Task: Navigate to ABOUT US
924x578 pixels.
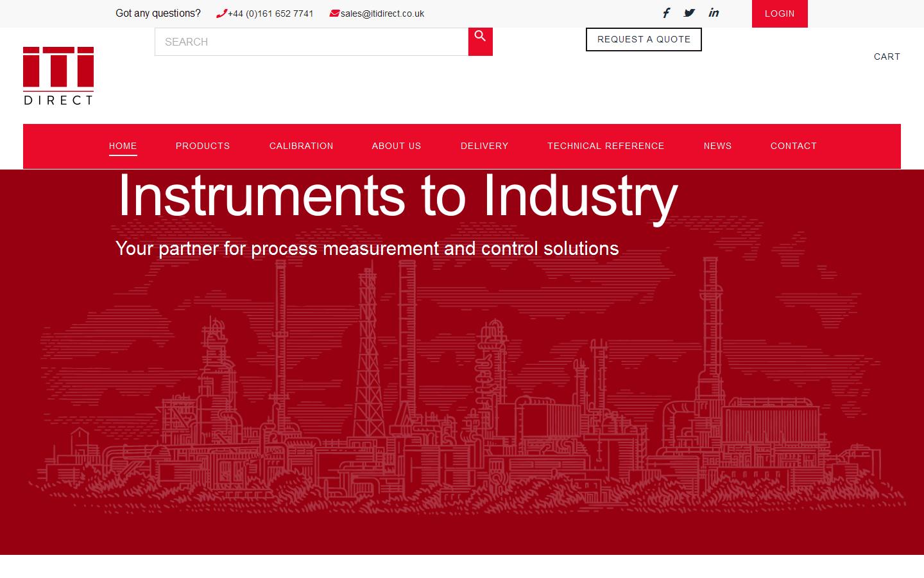Action: 396,146
